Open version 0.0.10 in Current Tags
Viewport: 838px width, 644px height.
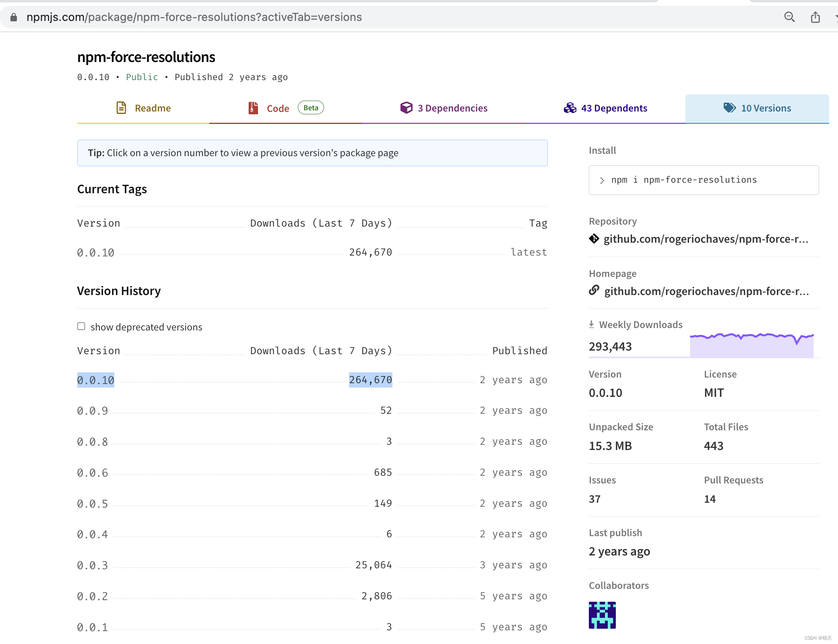pyautogui.click(x=96, y=252)
